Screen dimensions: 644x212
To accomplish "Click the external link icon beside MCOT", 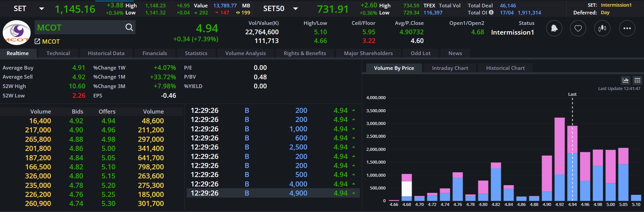I will tap(37, 41).
